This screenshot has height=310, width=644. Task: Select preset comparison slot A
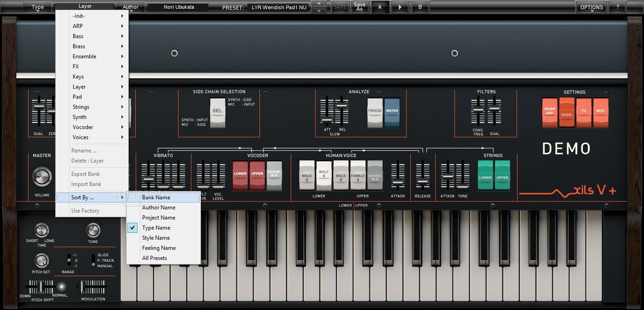coord(379,7)
